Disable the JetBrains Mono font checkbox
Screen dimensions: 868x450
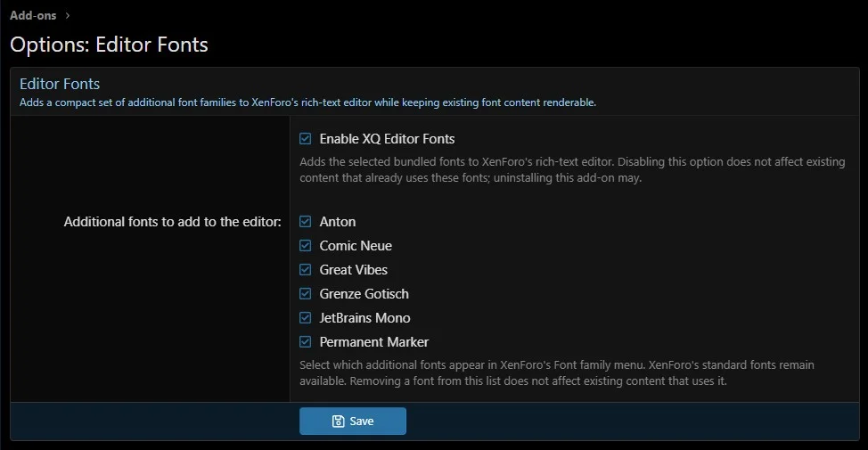point(305,318)
